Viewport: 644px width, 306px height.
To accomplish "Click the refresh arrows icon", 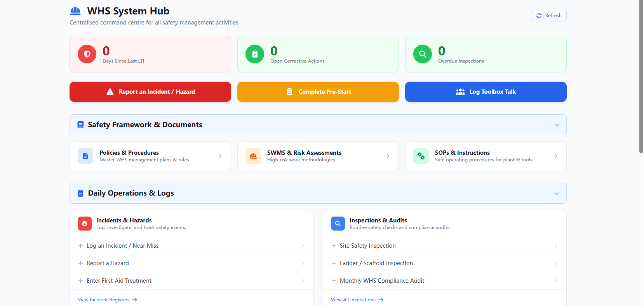I will pos(539,16).
